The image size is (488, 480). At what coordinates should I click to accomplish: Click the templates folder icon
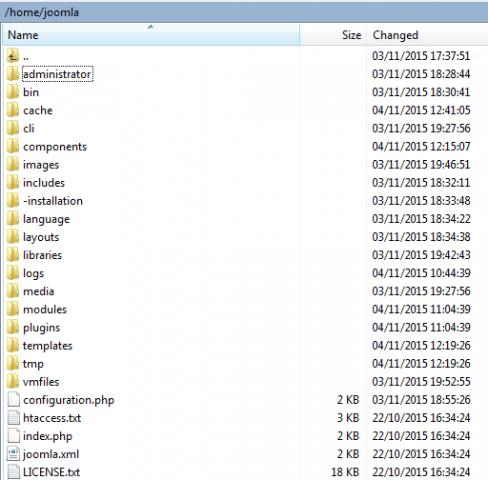pos(13,345)
